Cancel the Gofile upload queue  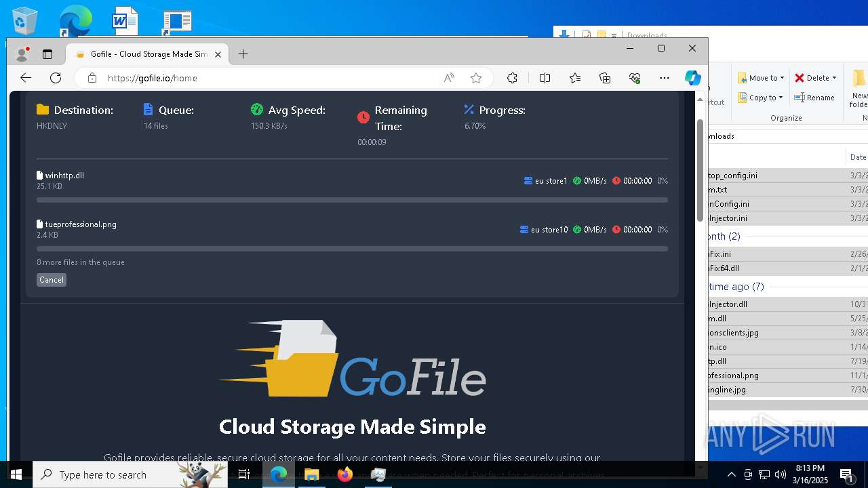coord(52,280)
